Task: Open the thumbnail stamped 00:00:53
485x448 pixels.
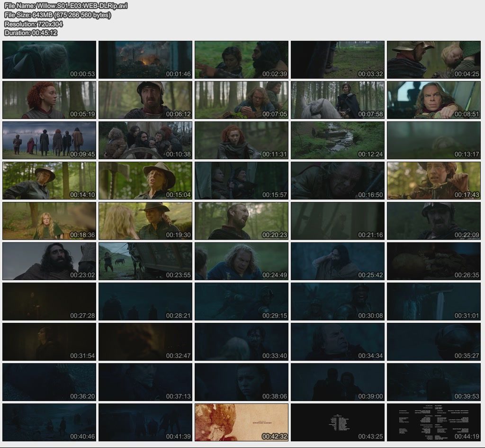Action: point(49,60)
